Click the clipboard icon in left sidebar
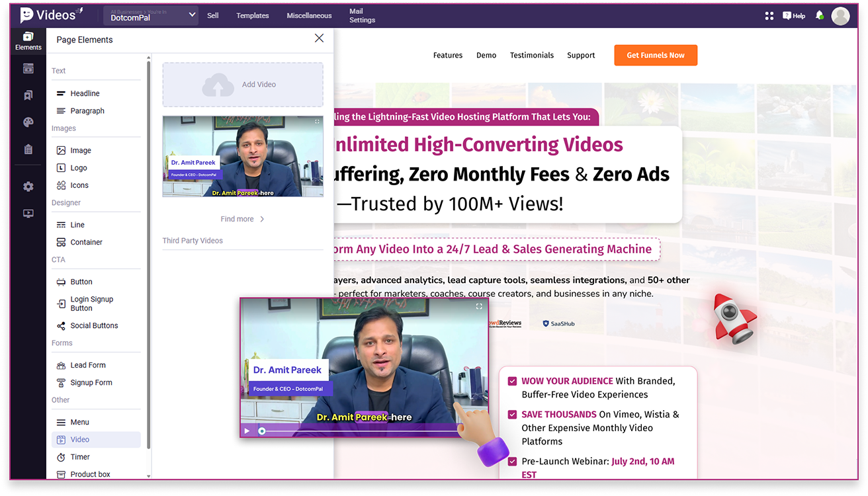The image size is (868, 496). pyautogui.click(x=28, y=149)
